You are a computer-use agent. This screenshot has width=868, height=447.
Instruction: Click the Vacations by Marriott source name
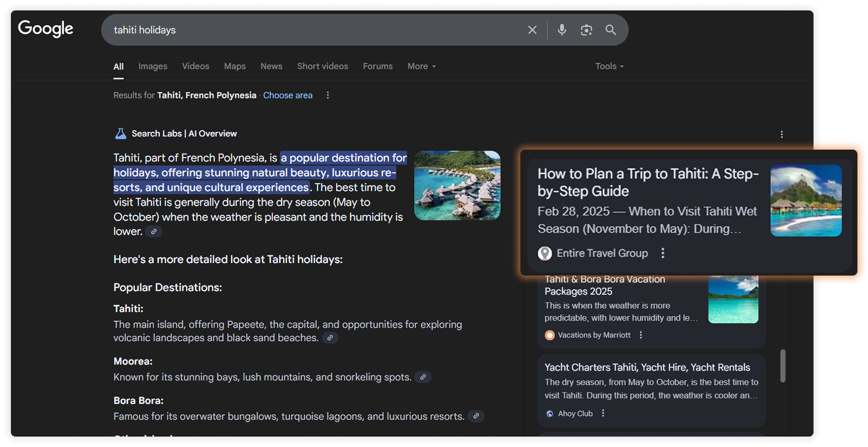click(x=594, y=335)
